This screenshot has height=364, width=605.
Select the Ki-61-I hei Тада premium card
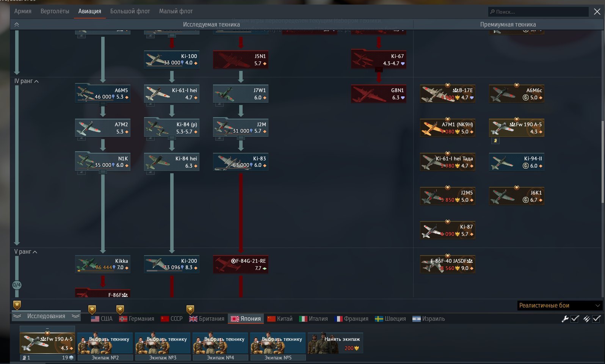[448, 162]
